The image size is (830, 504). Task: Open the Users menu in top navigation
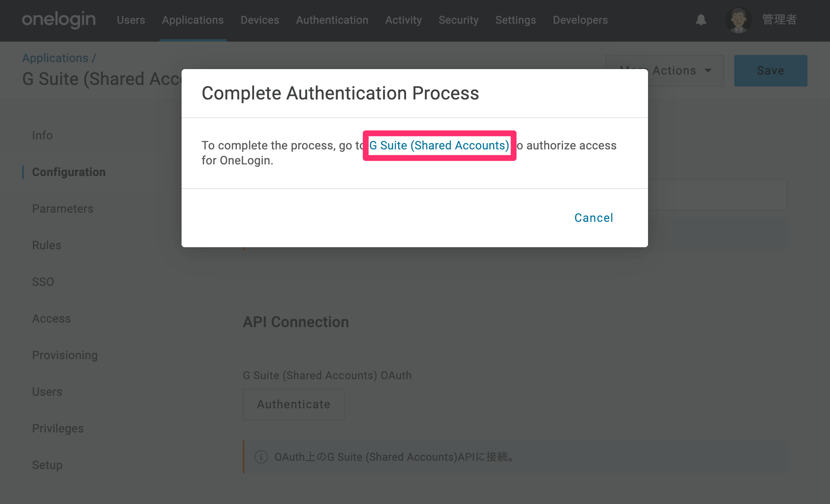point(131,20)
